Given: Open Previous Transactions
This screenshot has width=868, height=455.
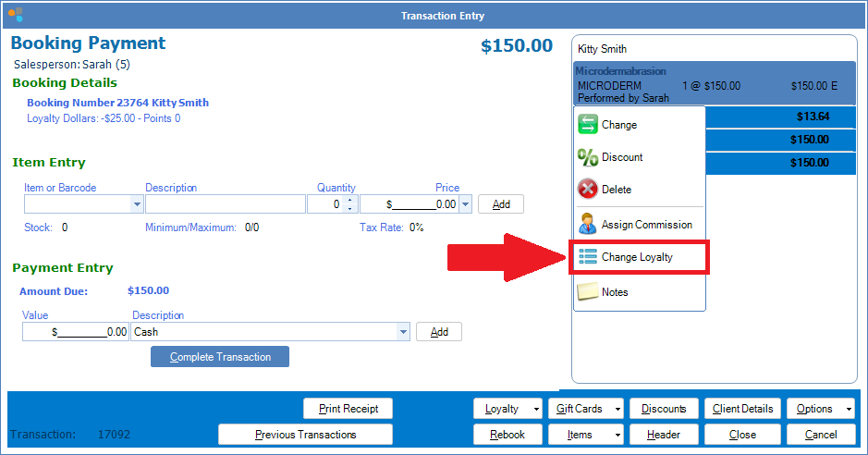Looking at the screenshot, I should (x=305, y=435).
